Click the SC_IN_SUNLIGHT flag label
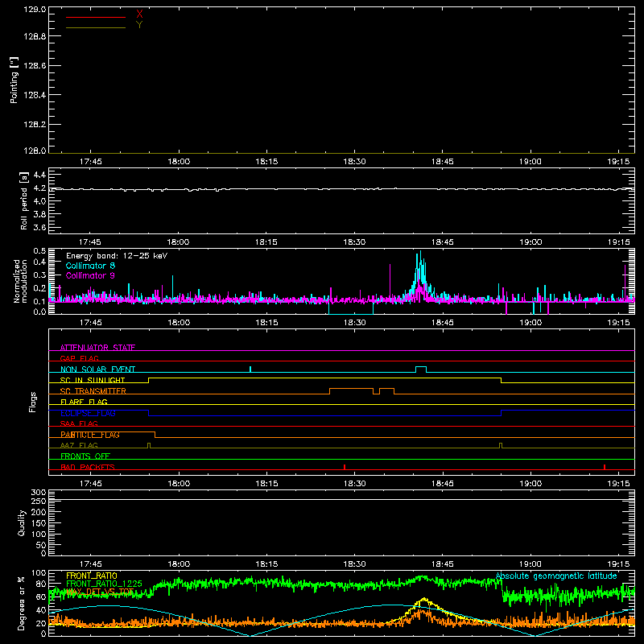Image resolution: width=644 pixels, height=644 pixels. (93, 380)
